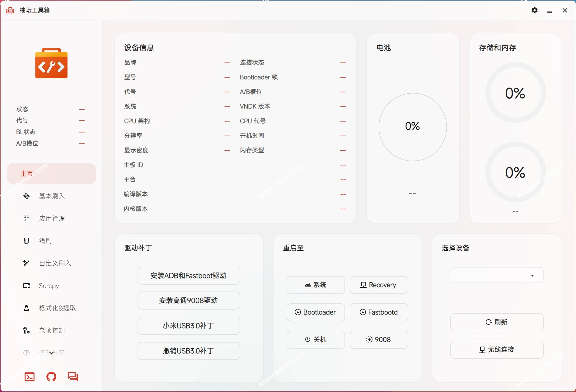Viewport: 576px width, 392px height.
Task: Reboot the device into Recovery
Action: [378, 285]
